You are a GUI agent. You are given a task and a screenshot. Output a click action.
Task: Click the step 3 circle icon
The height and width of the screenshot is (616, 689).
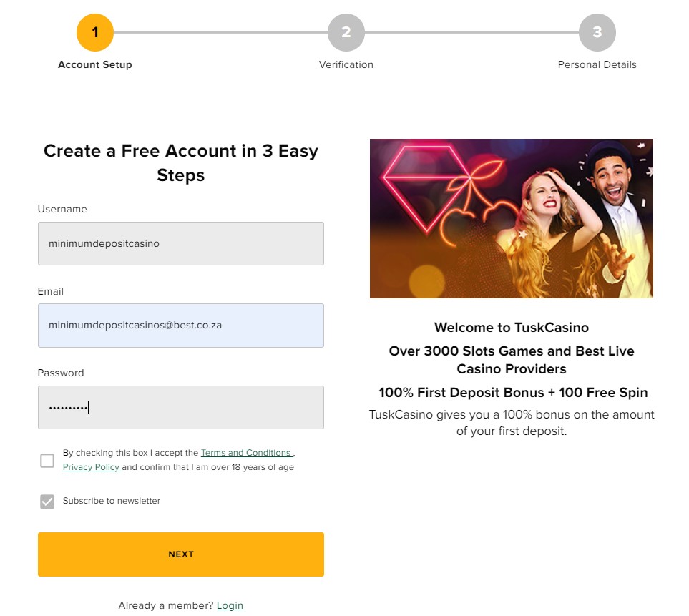pos(597,32)
